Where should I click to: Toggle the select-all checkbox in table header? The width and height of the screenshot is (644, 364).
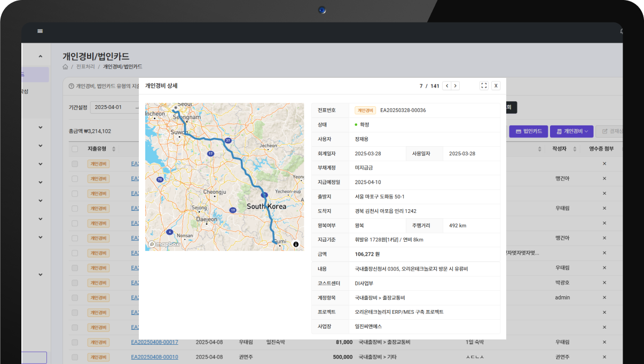pos(75,149)
